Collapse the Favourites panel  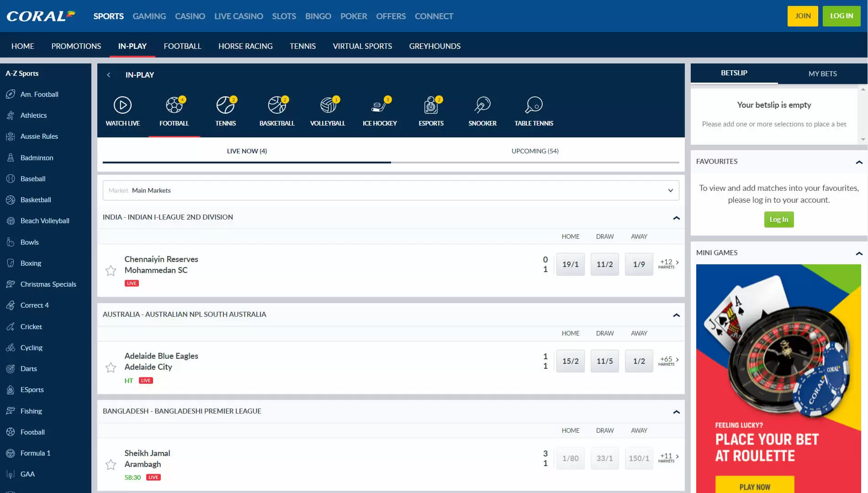tap(859, 162)
